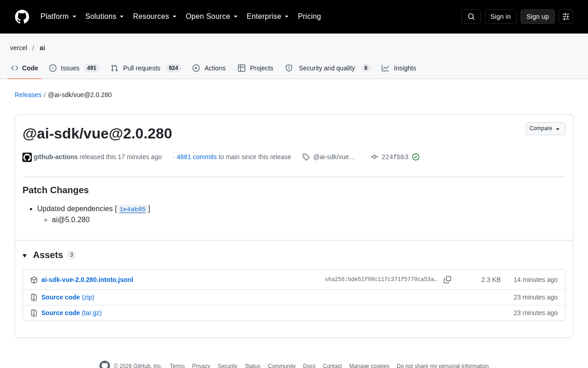Expand the Enterprise menu
The image size is (588, 368).
coord(268,17)
